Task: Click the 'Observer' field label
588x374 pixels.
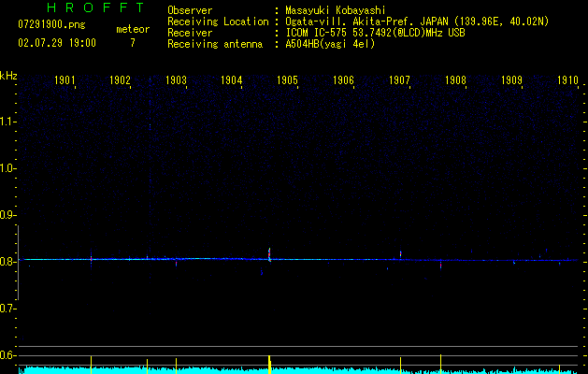Action: [190, 10]
